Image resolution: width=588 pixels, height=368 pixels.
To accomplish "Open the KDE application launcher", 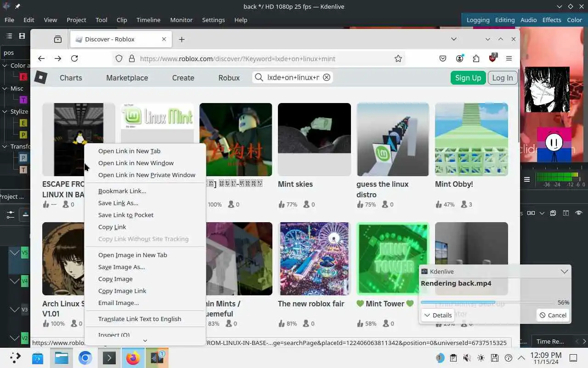I will 15,358.
